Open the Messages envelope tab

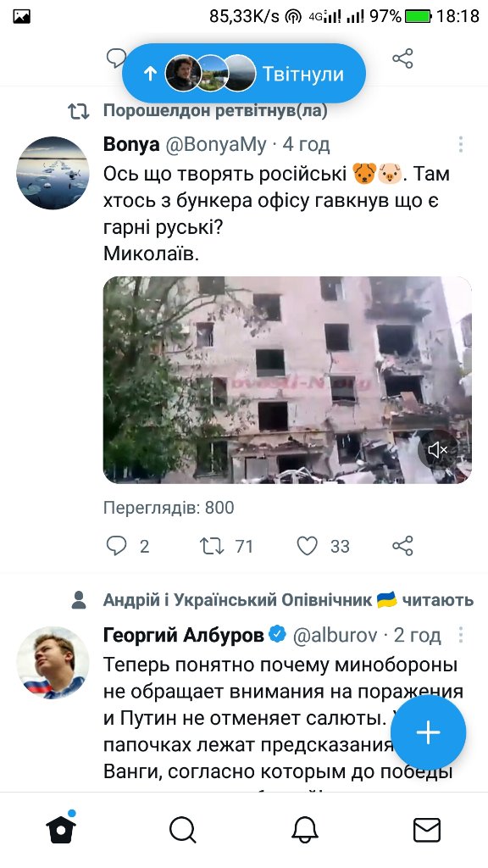427,831
